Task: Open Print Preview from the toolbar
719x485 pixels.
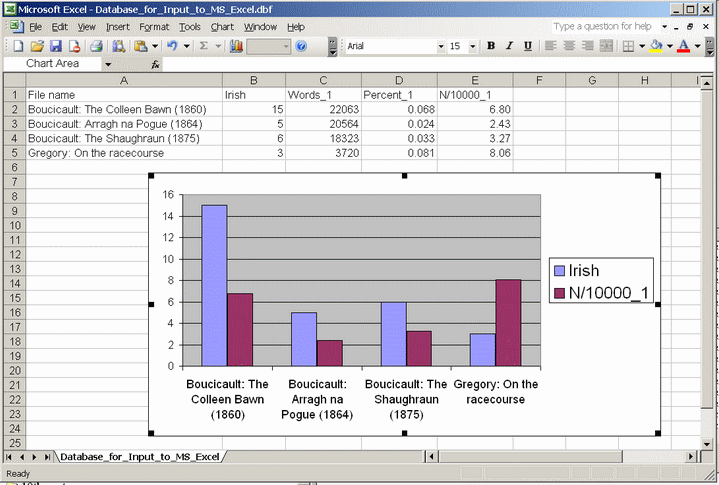Action: 118,46
